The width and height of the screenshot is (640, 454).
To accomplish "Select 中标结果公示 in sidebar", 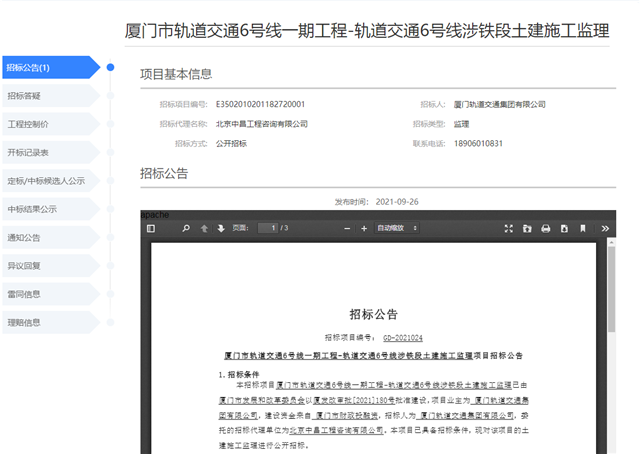I will coord(48,210).
